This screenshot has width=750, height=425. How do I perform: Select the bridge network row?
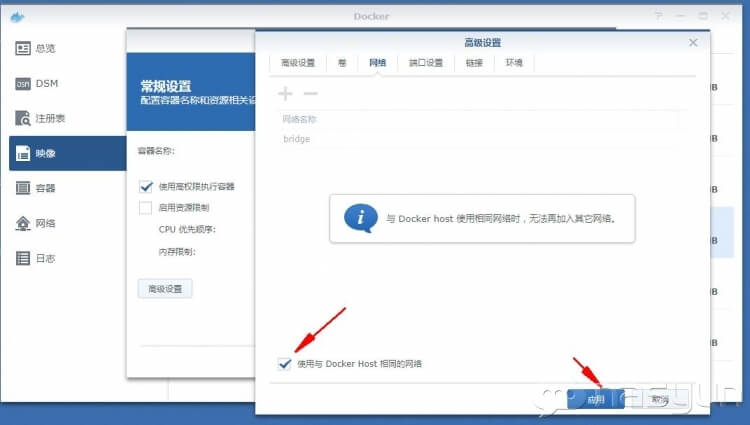pos(481,139)
